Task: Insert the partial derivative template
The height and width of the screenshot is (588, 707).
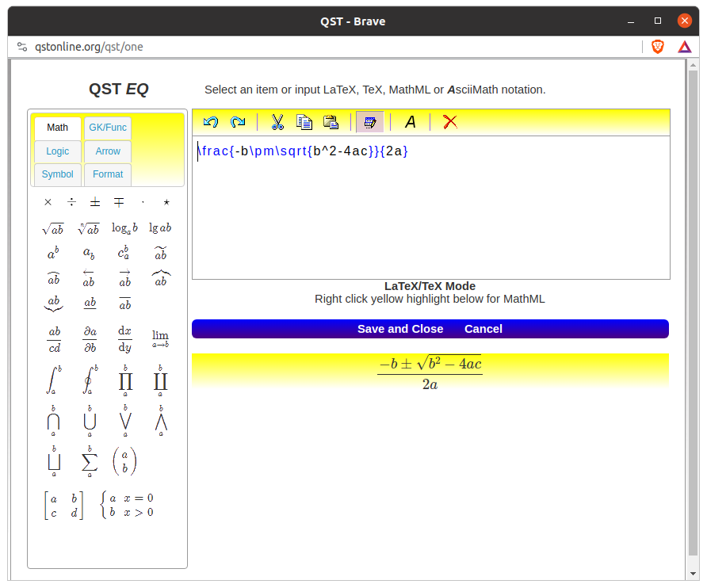Action: click(x=90, y=340)
